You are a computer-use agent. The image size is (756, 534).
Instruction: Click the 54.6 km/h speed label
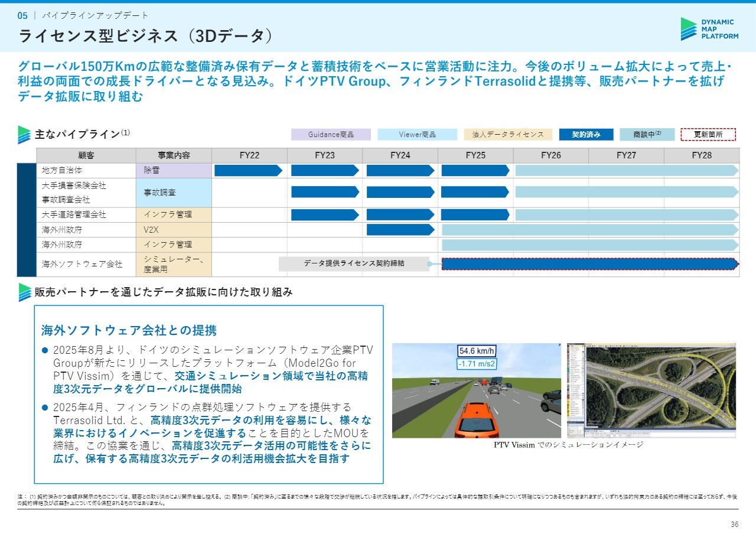tap(477, 351)
